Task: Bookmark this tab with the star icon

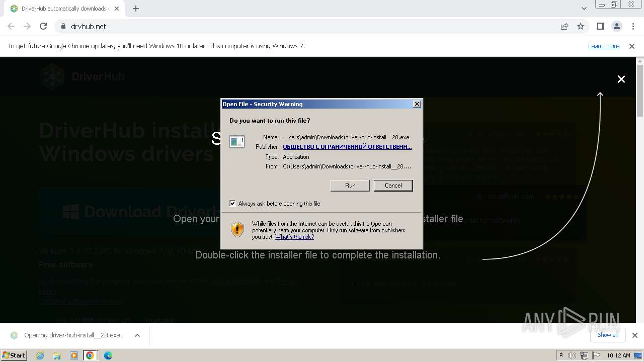Action: (x=581, y=26)
